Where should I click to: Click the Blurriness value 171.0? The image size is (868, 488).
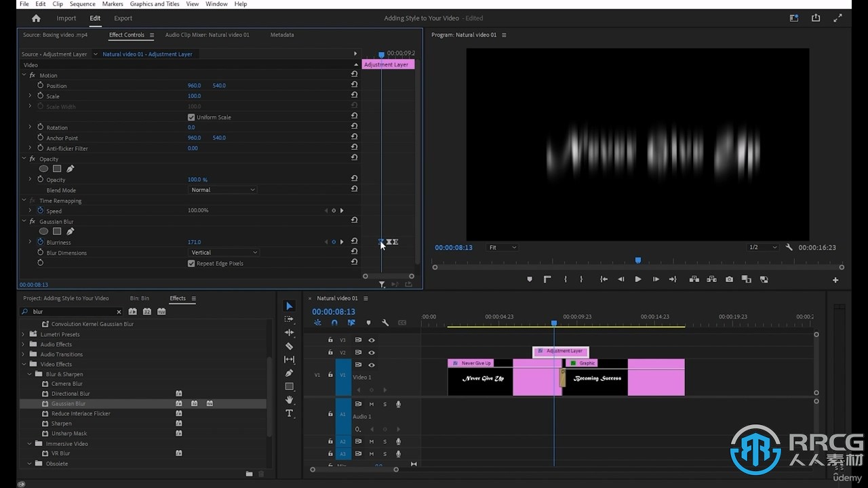click(194, 242)
